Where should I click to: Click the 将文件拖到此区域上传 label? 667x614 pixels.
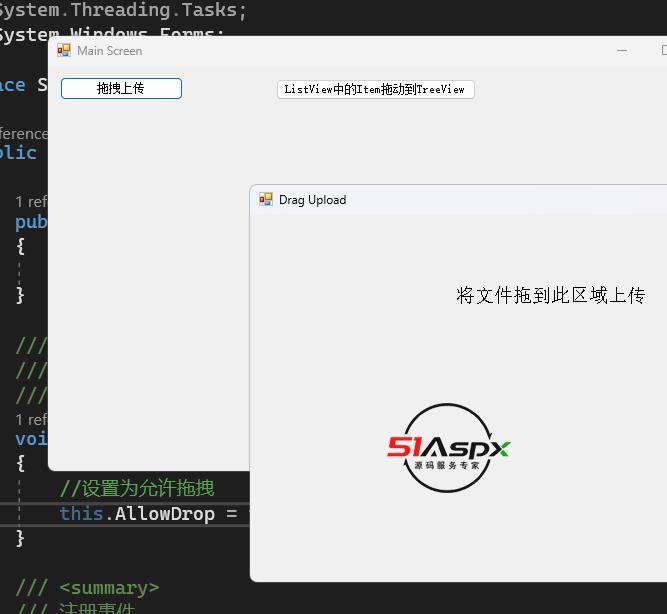[x=550, y=295]
